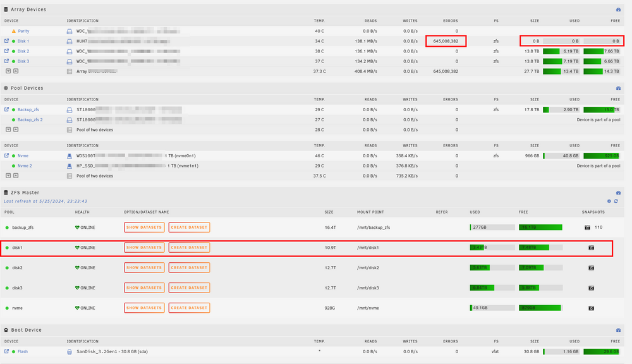Click the down-arrow button in the Array totals row
Screen dimensions: 632x364
point(8,71)
